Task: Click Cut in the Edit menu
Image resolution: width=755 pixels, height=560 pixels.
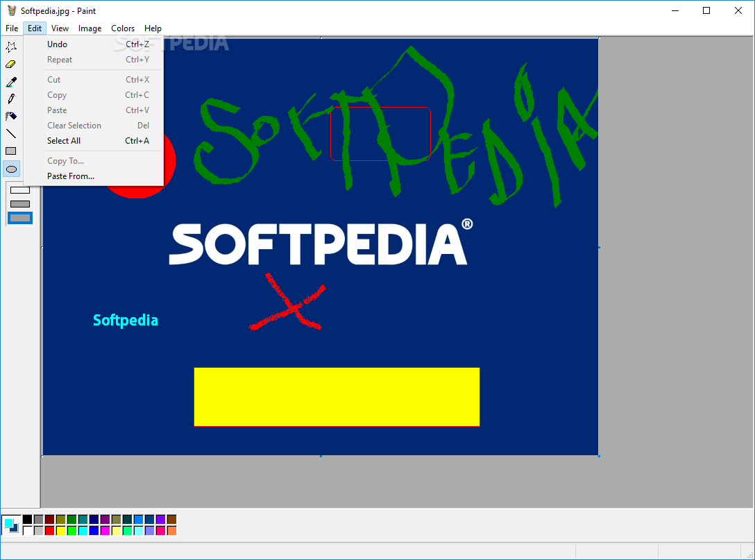Action: tap(94, 80)
